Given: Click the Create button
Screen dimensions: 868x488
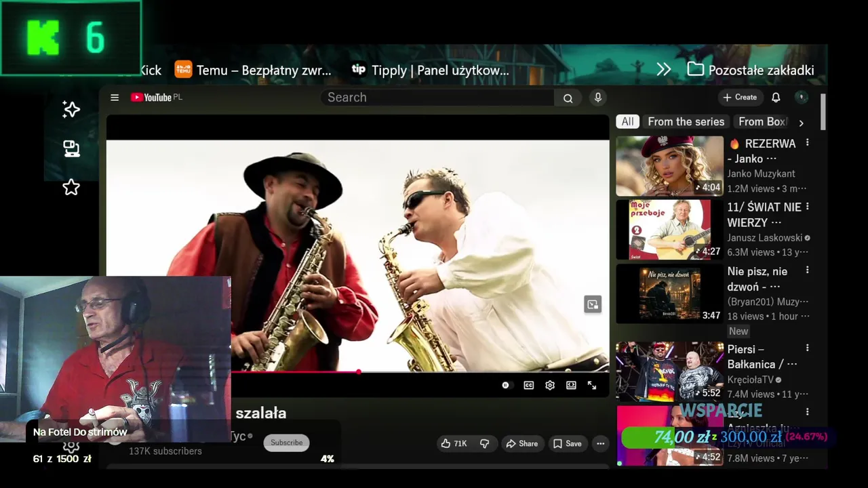Looking at the screenshot, I should (x=740, y=98).
